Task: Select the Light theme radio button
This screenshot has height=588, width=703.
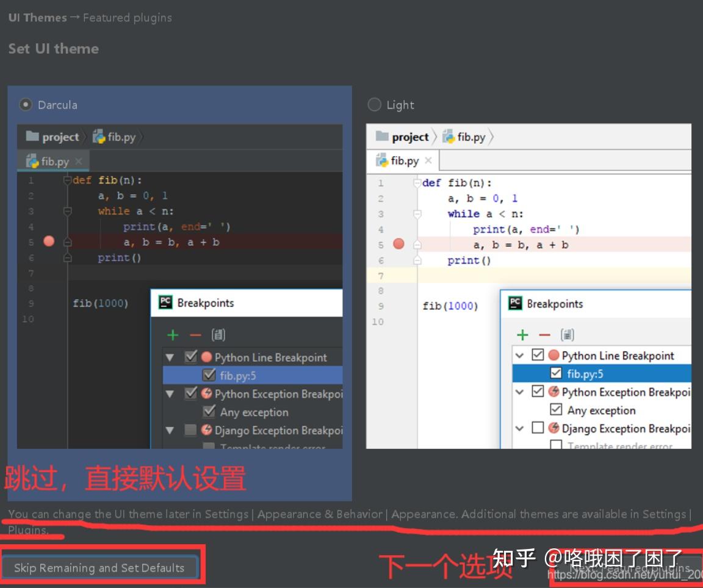Action: pyautogui.click(x=374, y=104)
